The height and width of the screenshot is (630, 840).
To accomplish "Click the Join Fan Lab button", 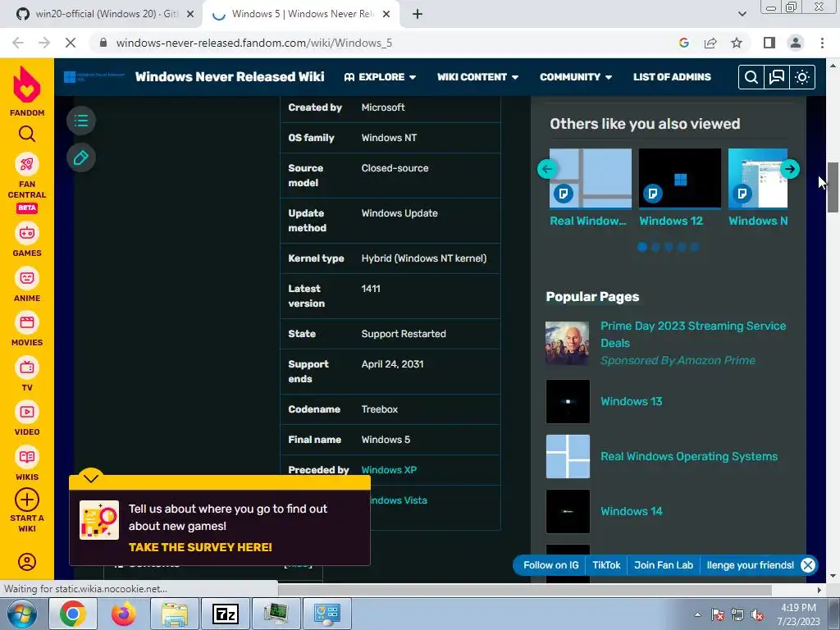I will [664, 565].
